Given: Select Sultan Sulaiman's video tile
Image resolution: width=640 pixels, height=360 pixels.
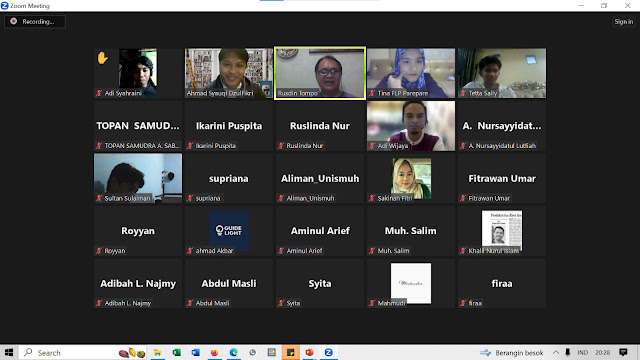Looking at the screenshot, I should click(x=138, y=178).
